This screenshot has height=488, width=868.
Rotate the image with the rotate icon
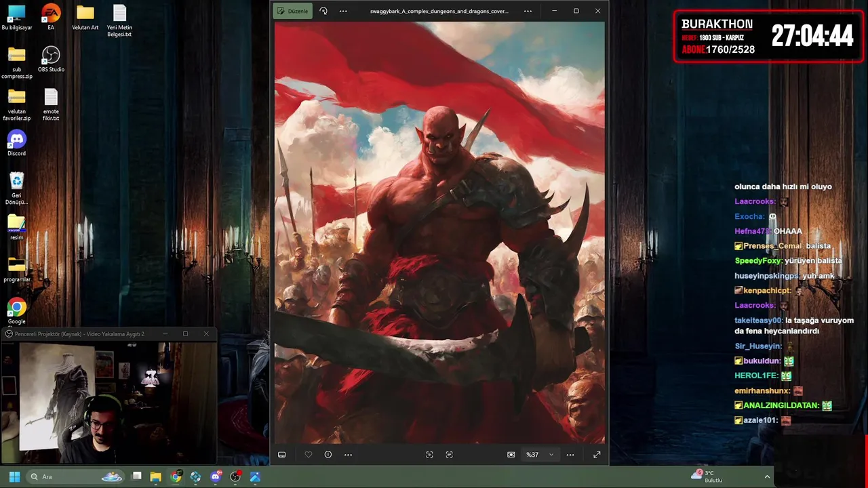(323, 11)
